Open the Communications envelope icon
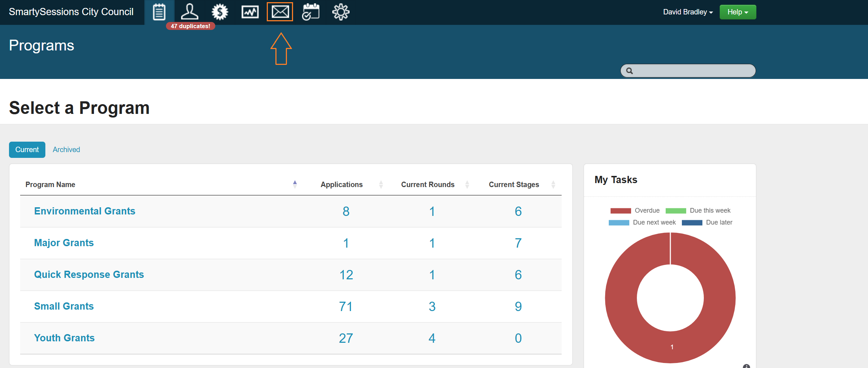 click(x=280, y=12)
